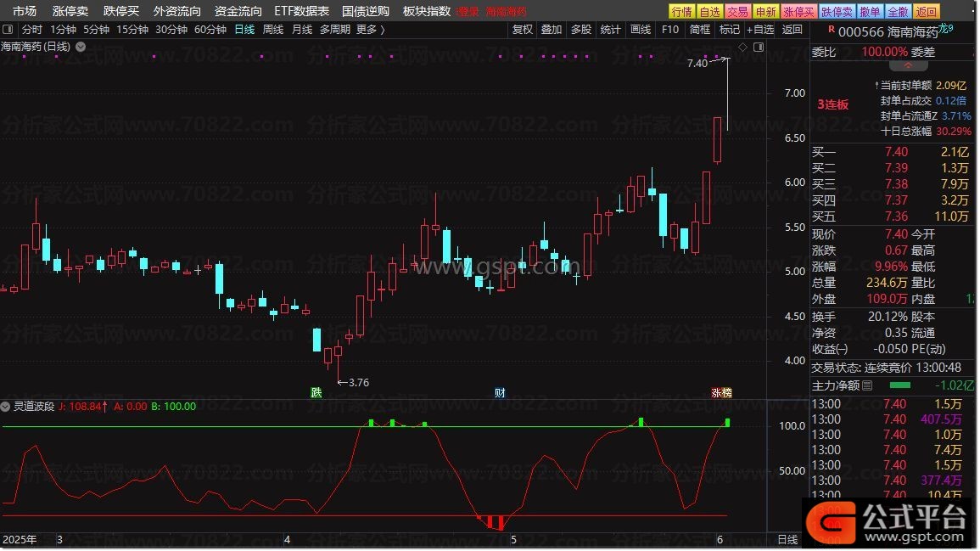Open the 外资流向 menu
The width and height of the screenshot is (980, 551).
tap(176, 11)
